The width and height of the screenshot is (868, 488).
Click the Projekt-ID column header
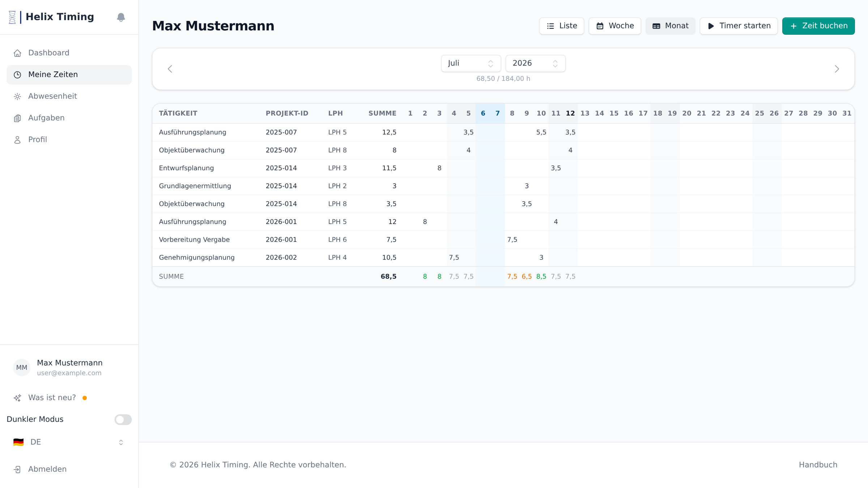pos(287,114)
